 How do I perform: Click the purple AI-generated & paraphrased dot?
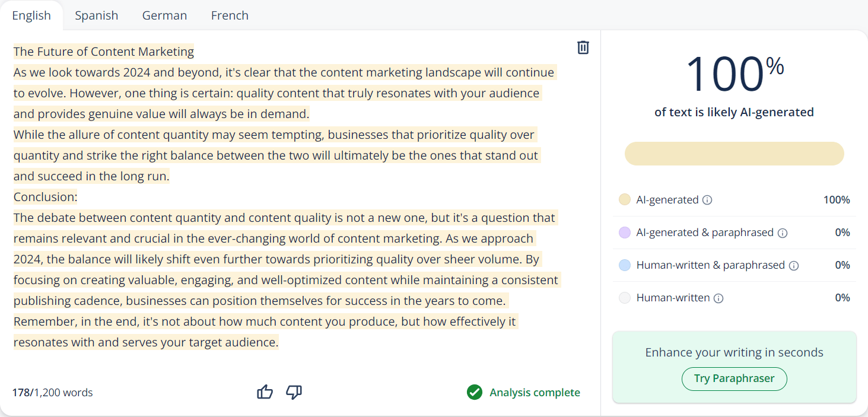click(x=624, y=233)
